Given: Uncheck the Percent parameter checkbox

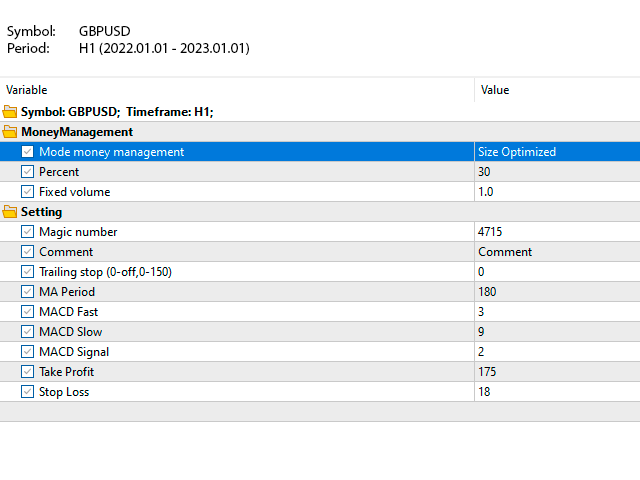Looking at the screenshot, I should coord(27,171).
